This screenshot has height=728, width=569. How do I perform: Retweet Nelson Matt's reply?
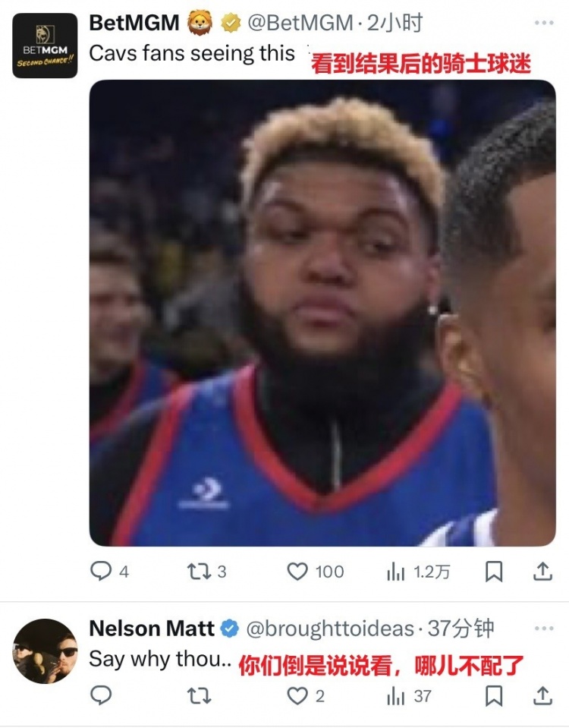coord(199,696)
